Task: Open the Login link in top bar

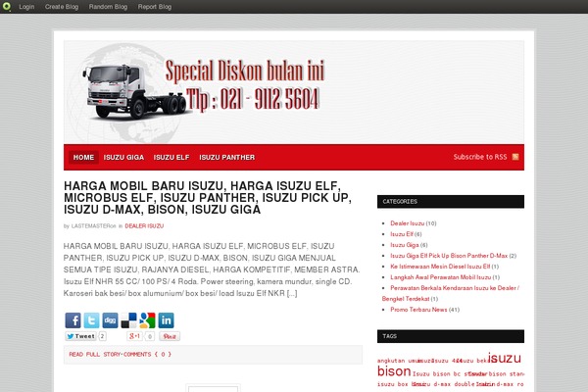Action: tap(26, 7)
